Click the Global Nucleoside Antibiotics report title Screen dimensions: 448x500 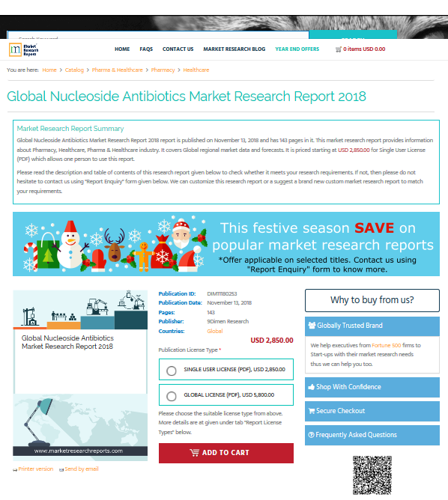[x=187, y=97]
